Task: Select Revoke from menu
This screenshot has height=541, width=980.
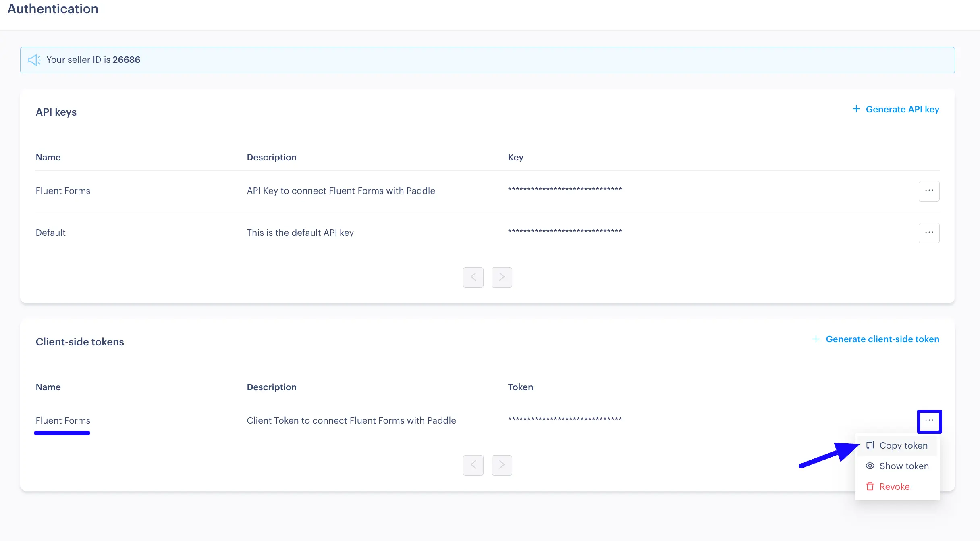Action: click(897, 487)
